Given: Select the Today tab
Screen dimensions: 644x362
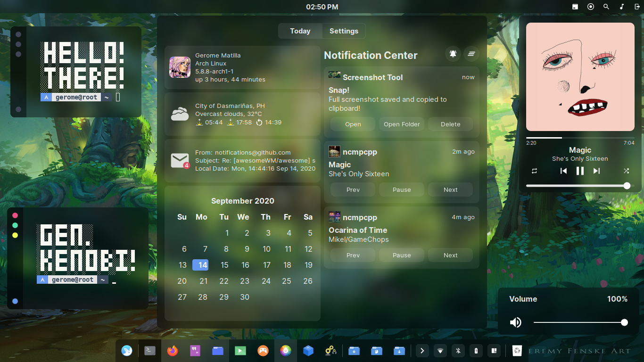Looking at the screenshot, I should 300,31.
